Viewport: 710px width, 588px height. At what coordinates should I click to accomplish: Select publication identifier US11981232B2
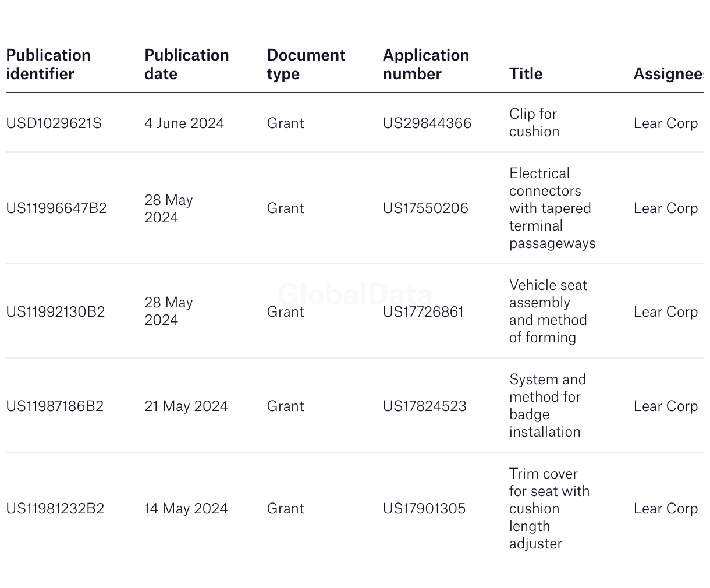pyautogui.click(x=55, y=509)
